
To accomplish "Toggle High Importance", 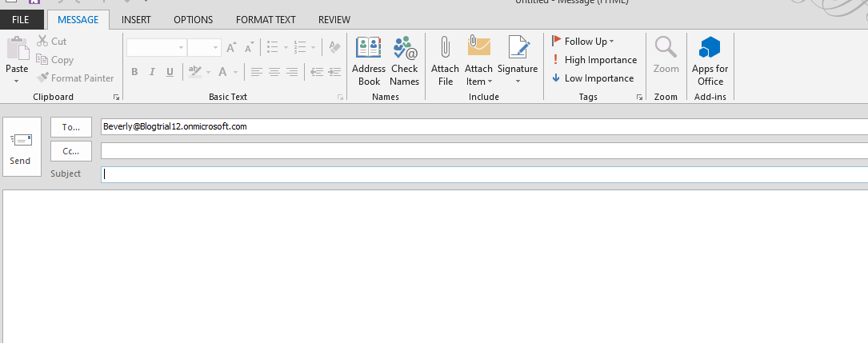I will 594,60.
